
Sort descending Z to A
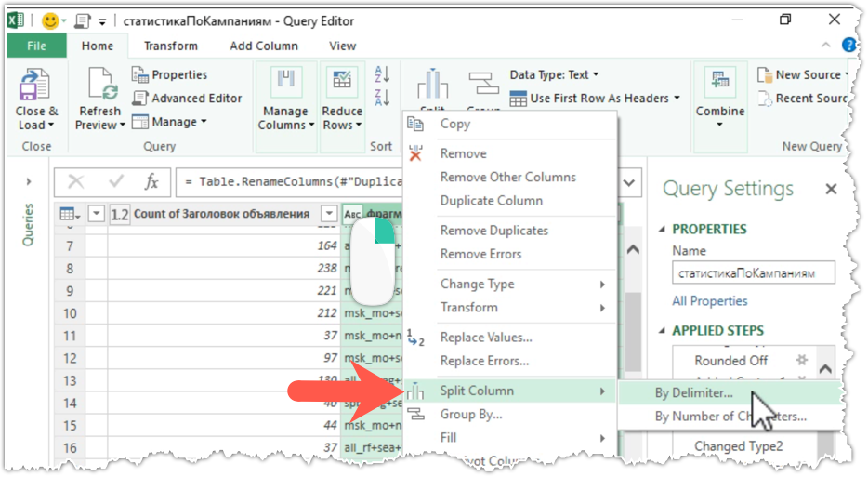coord(382,98)
